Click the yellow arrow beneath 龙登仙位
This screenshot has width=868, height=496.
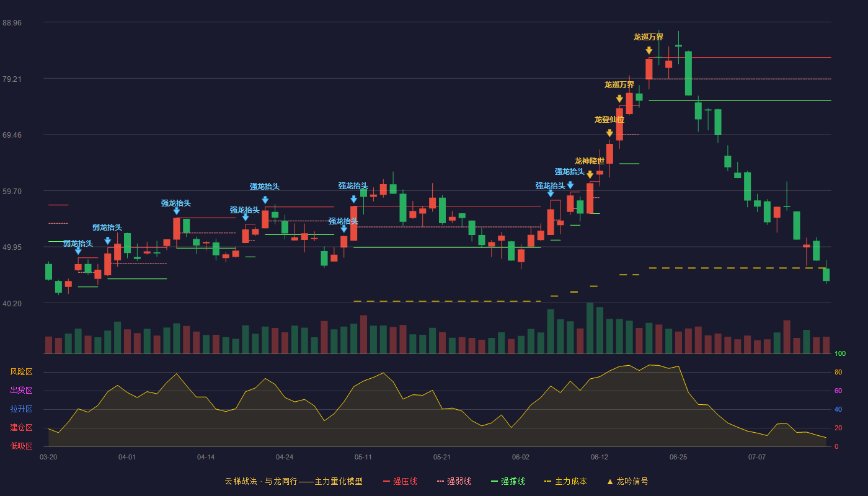point(609,133)
